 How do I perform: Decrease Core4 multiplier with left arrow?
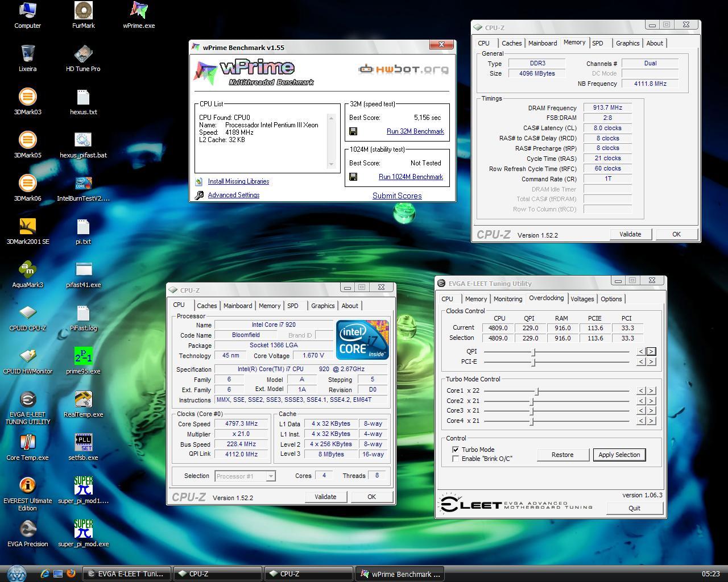(x=641, y=421)
